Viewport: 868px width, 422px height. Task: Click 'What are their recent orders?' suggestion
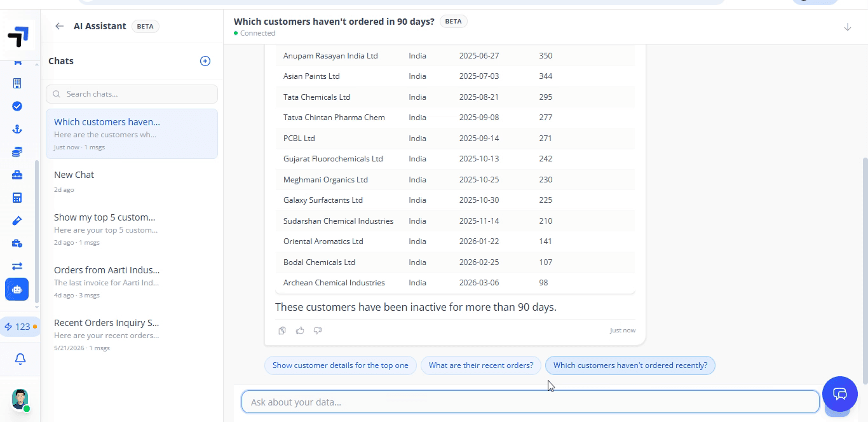[x=481, y=365]
